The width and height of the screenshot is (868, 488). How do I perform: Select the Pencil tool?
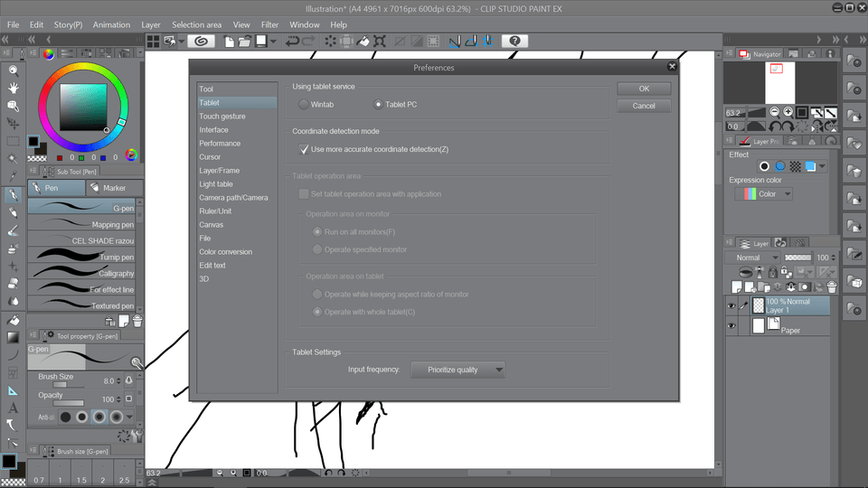tap(13, 212)
